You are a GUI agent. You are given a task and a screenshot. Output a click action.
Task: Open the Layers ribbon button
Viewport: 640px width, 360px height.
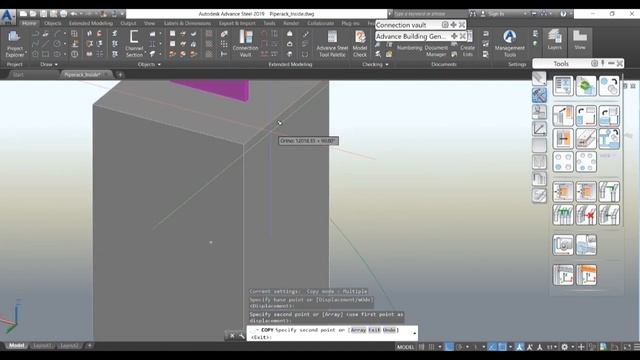555,40
